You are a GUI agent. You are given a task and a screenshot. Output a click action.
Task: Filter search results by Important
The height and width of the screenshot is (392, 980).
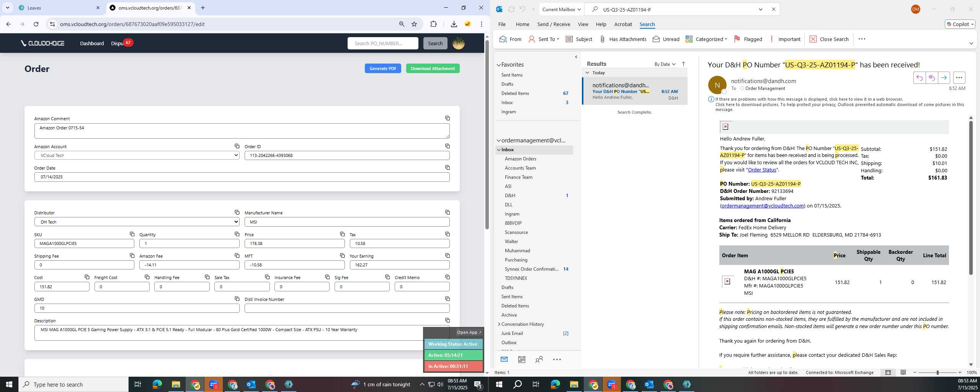[x=784, y=39]
